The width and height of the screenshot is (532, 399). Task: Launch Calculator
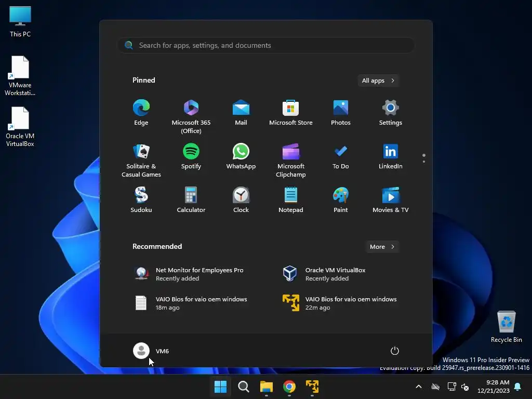(x=191, y=200)
